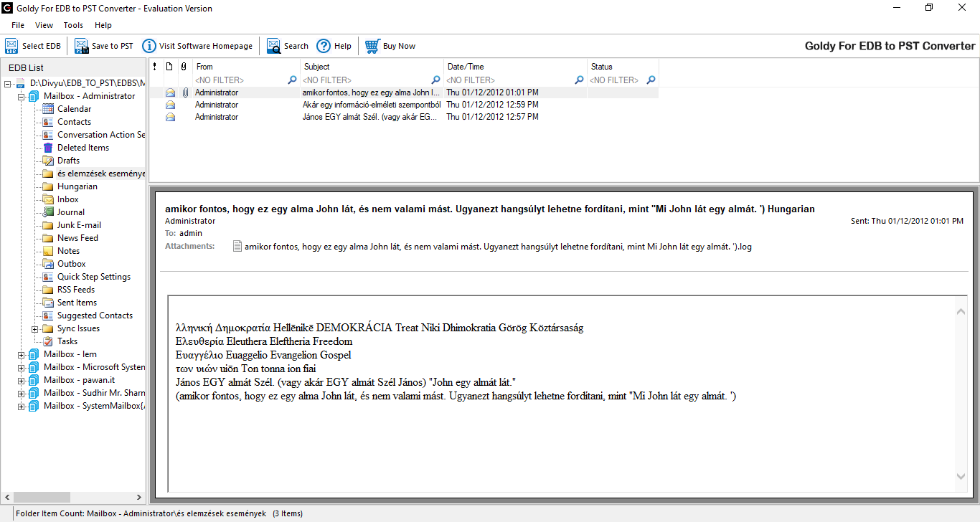
Task: Open the View menu
Action: coord(44,25)
